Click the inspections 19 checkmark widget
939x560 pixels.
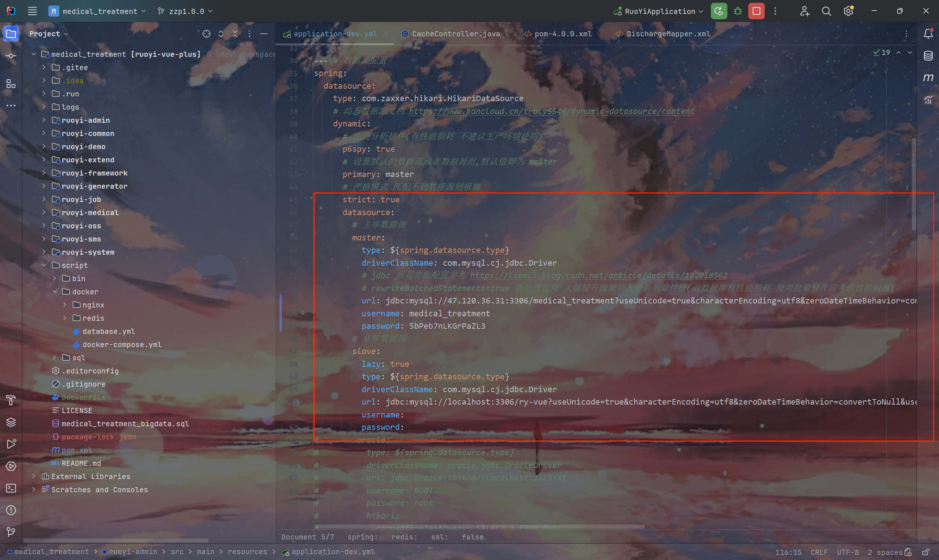point(882,53)
